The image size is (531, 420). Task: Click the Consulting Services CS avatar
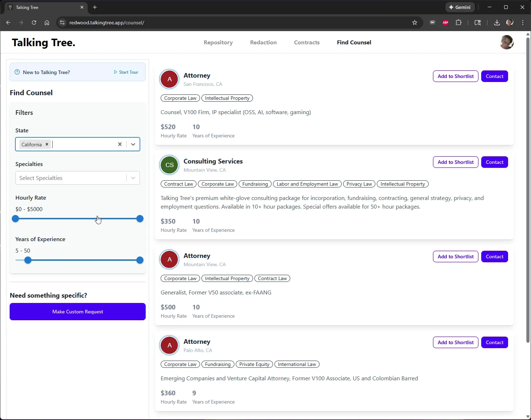point(170,165)
